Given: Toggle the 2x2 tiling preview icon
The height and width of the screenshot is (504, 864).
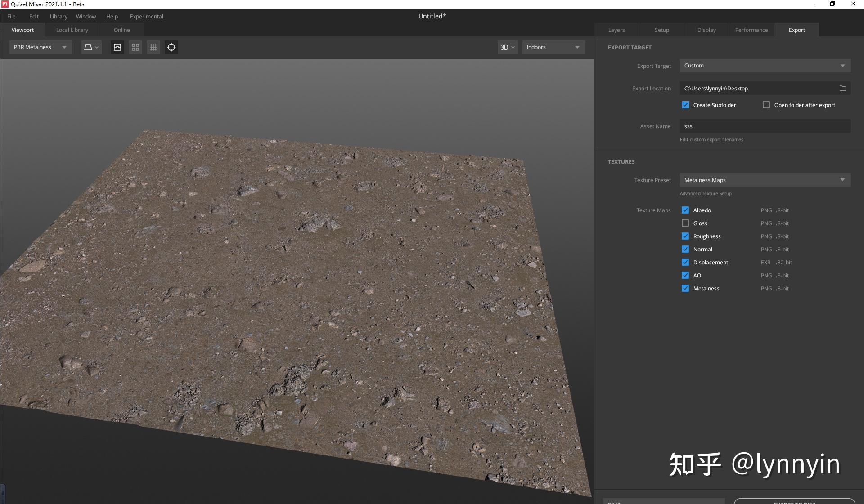Looking at the screenshot, I should 135,47.
